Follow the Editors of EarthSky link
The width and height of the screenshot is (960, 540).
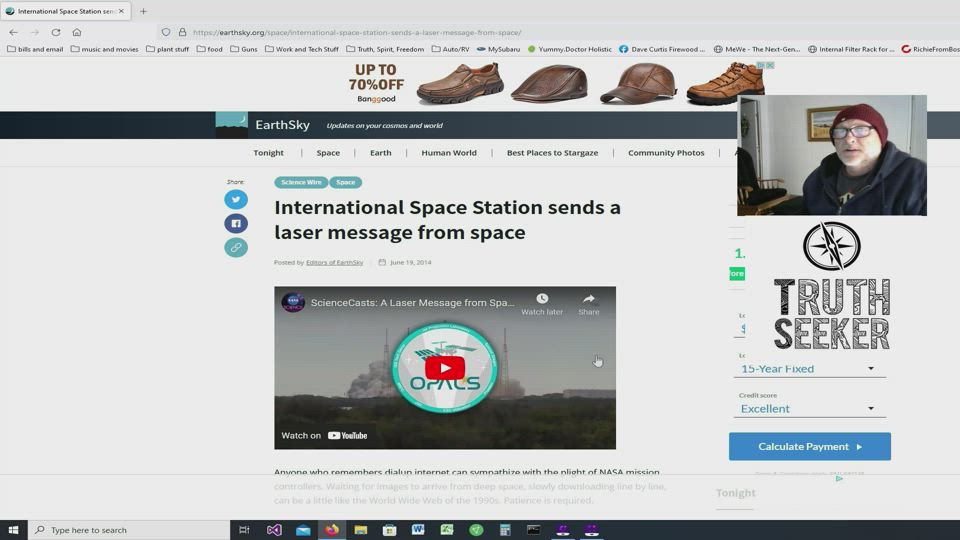tap(334, 262)
